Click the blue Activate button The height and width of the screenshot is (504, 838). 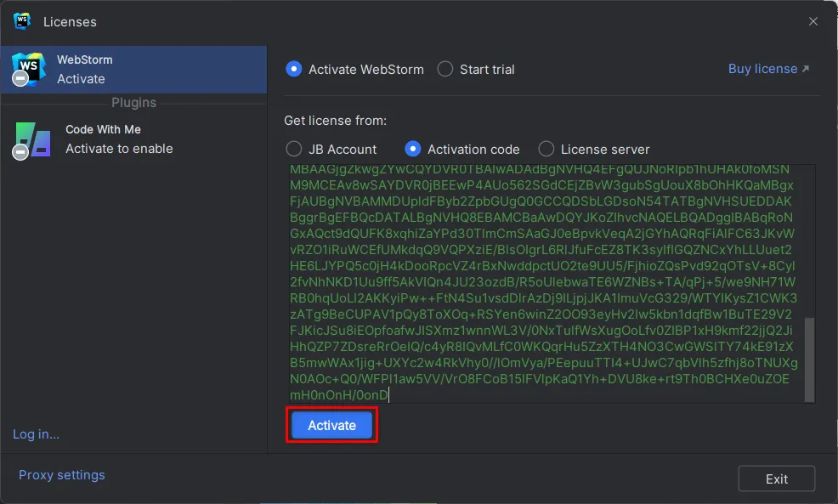pyautogui.click(x=332, y=425)
